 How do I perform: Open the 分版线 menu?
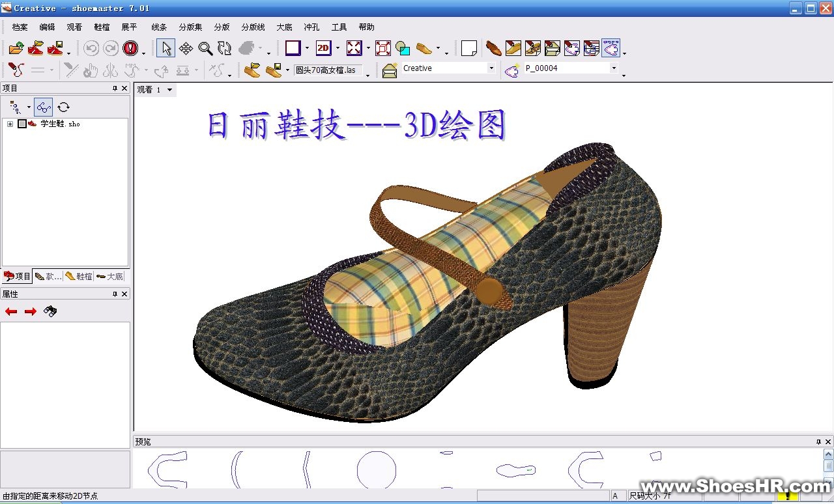click(x=253, y=27)
